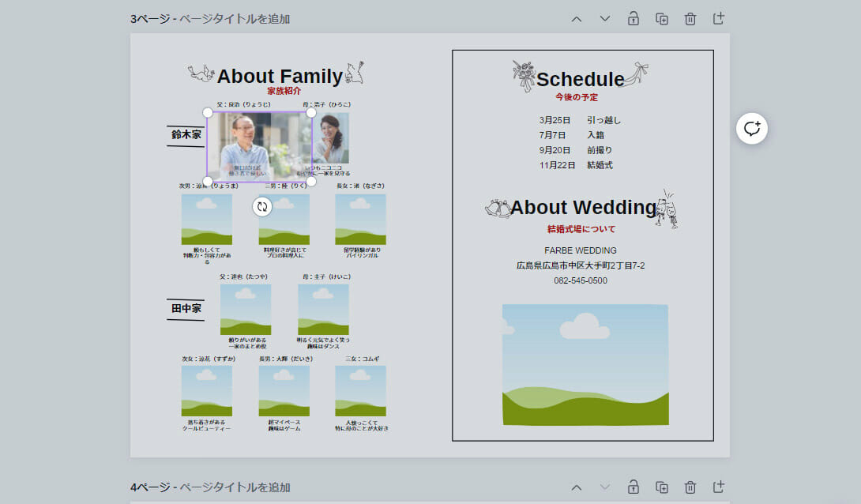Select the "About Family" heading text
861x504 pixels.
pos(280,77)
